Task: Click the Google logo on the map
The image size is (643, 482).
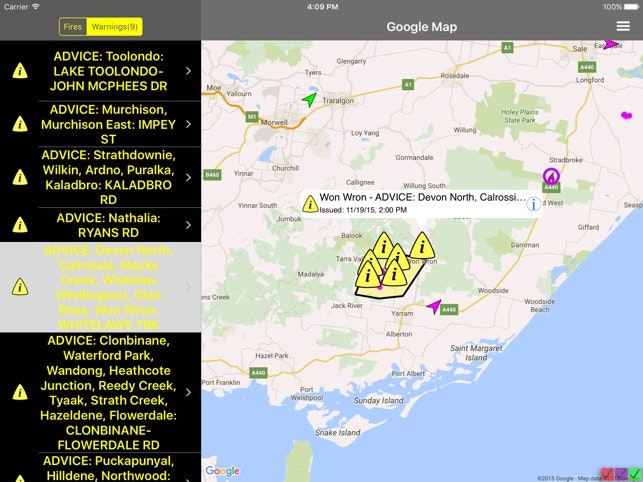Action: coord(223,471)
